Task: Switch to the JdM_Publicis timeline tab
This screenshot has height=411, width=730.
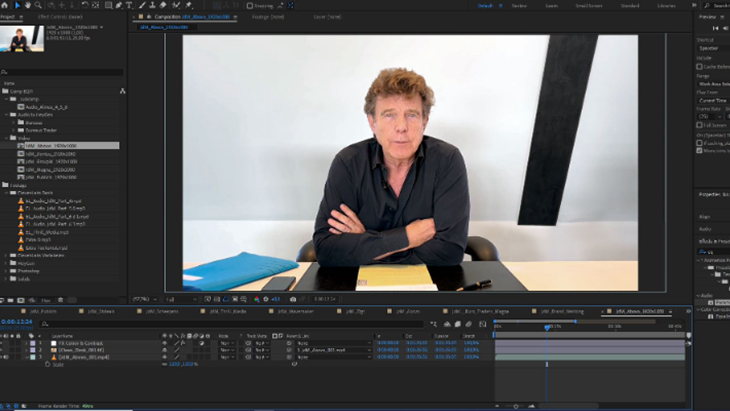Action: (x=43, y=311)
